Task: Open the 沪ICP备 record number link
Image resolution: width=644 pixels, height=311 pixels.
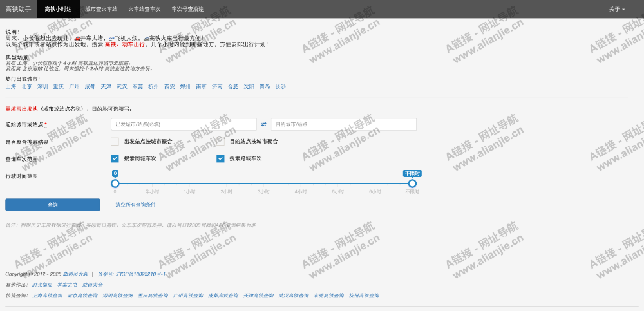Action: click(x=131, y=274)
